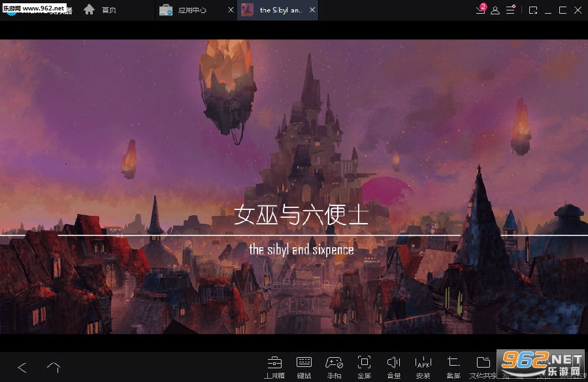
Task: Open the user account icon
Action: point(495,10)
